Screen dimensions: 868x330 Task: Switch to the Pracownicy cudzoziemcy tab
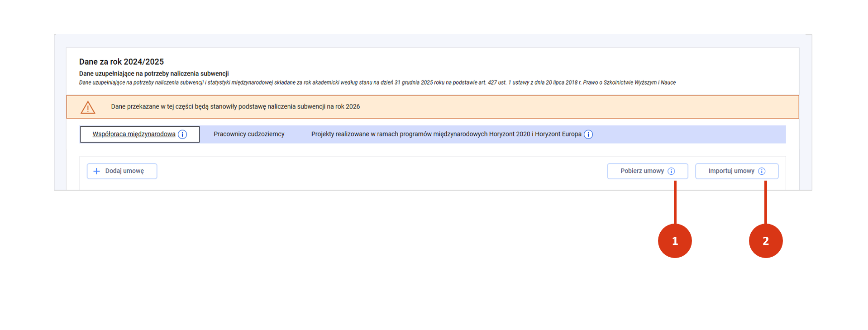tap(249, 134)
